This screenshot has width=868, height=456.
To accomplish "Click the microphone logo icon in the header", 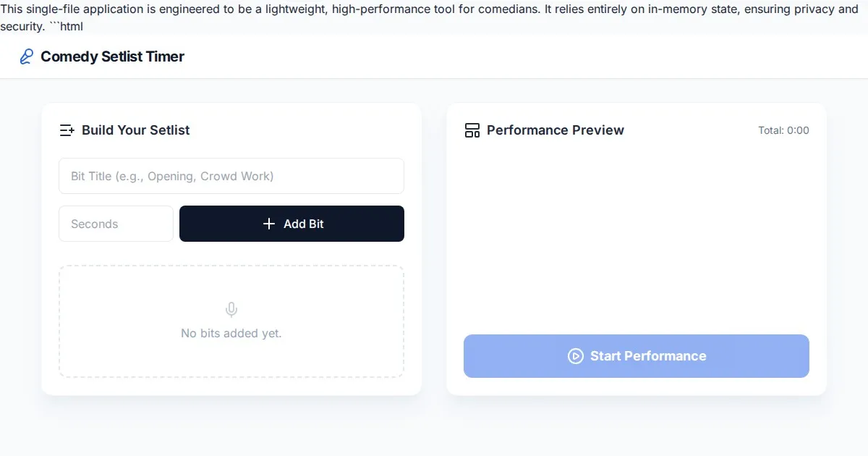I will point(26,56).
